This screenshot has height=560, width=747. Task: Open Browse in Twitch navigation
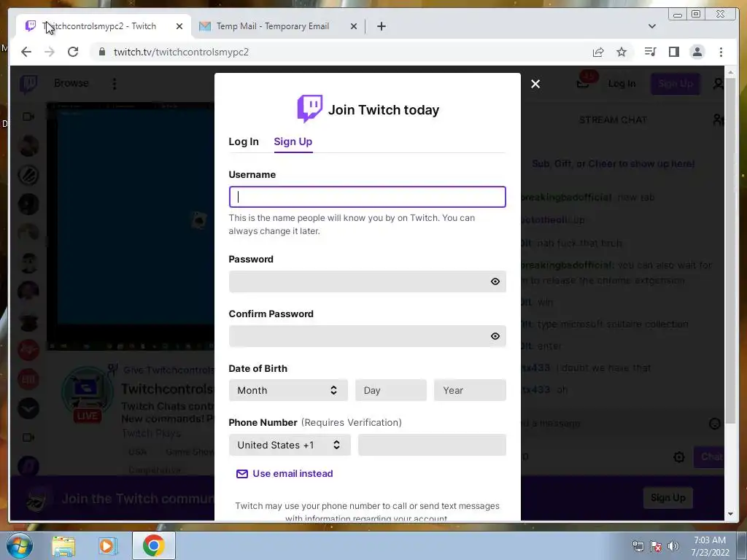(71, 83)
